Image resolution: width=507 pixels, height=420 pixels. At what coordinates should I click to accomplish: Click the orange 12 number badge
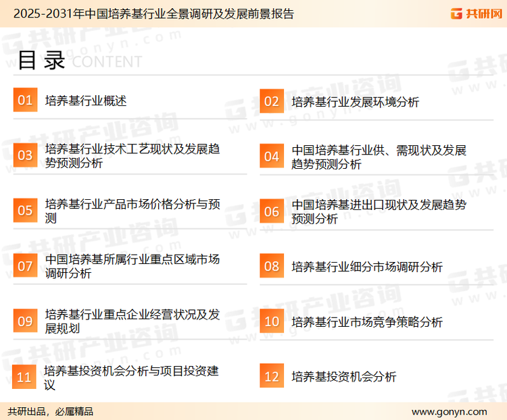tap(272, 376)
